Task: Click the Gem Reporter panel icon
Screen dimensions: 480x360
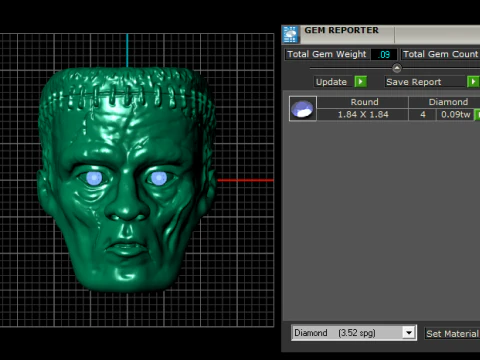Action: 290,34
